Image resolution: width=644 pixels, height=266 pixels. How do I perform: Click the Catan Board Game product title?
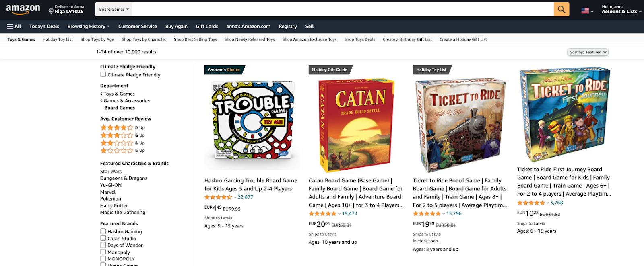tap(354, 188)
